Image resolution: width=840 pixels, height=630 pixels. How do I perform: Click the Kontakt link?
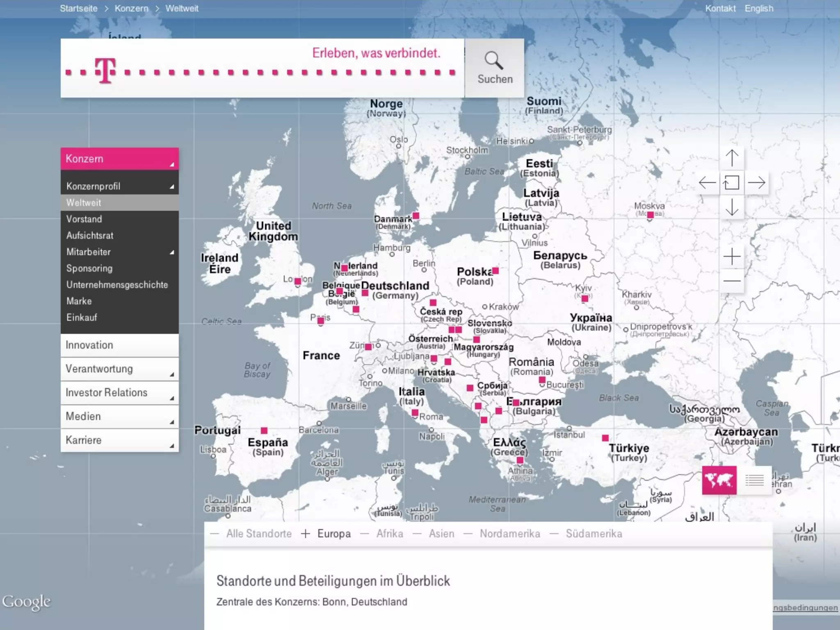pyautogui.click(x=720, y=8)
